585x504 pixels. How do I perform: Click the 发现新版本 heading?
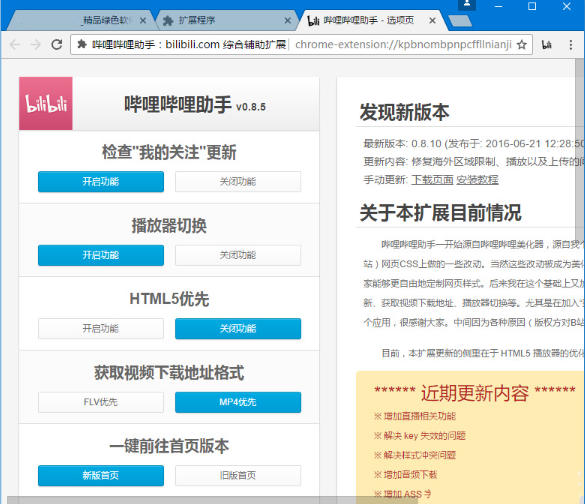404,112
